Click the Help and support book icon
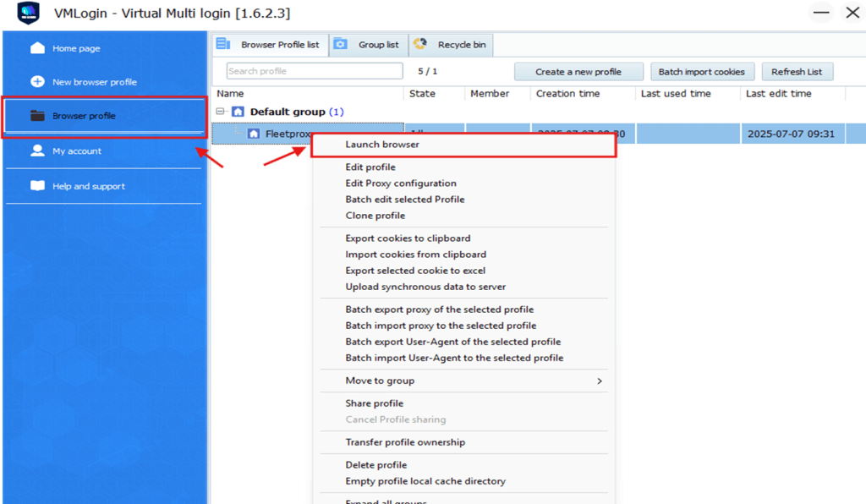The height and width of the screenshot is (504, 866). (37, 185)
